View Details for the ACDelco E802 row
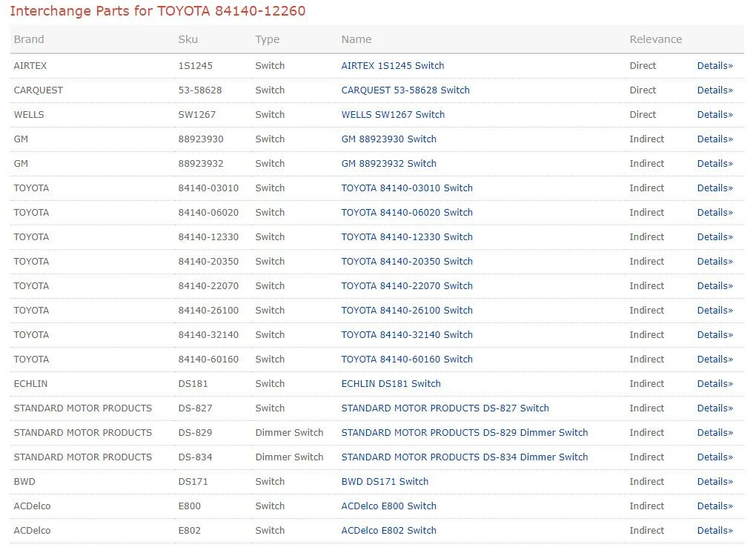This screenshot has height=553, width=756. (x=715, y=531)
